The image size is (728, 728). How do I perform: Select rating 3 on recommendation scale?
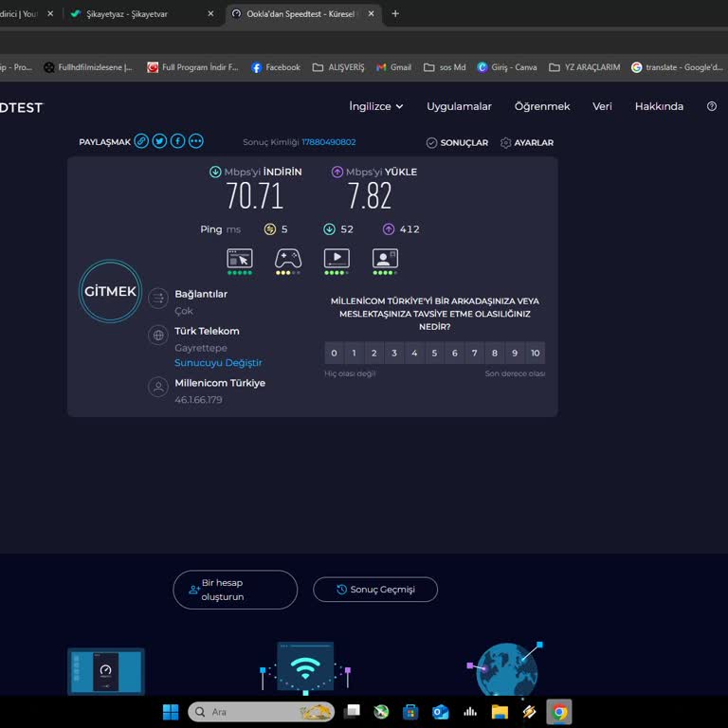point(394,353)
